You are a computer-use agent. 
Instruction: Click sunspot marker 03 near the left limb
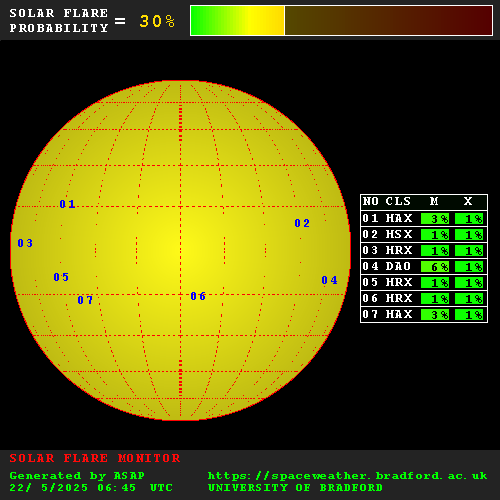click(x=25, y=243)
